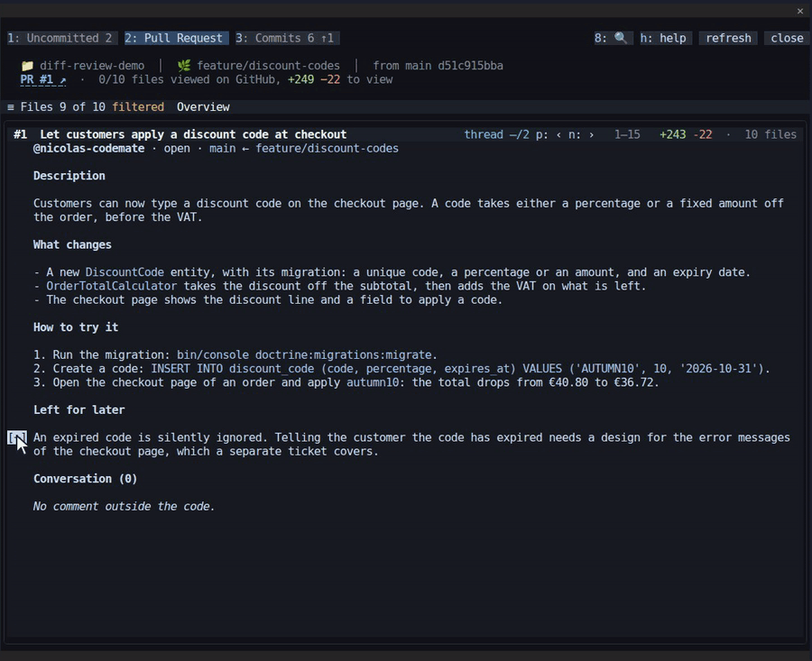Click the orange filtered label
Screen dimensions: 812x661
pyautogui.click(x=138, y=107)
